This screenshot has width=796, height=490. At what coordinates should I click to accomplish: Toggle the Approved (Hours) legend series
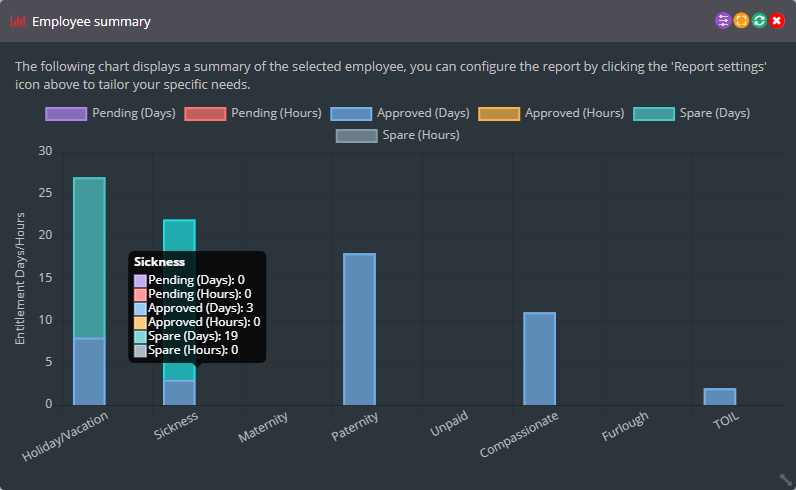551,113
